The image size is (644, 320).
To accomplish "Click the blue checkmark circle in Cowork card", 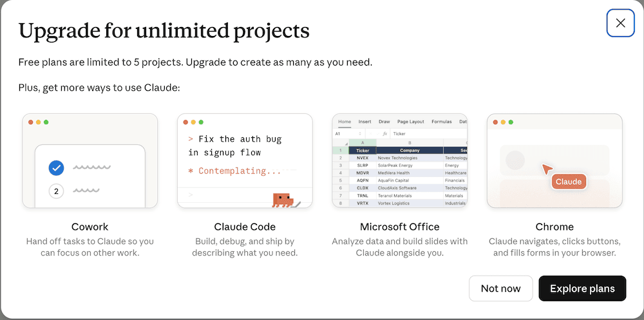I will point(56,167).
